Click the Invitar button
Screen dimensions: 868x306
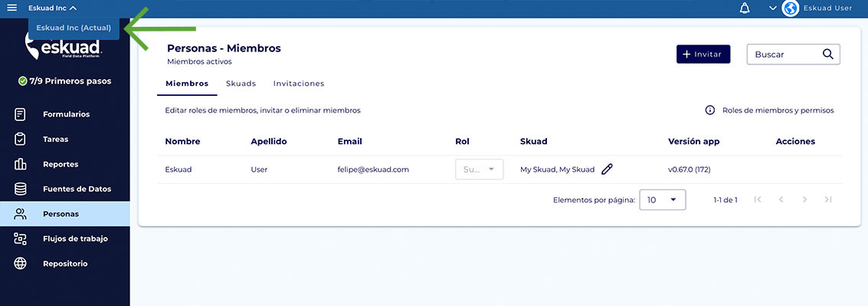tap(703, 54)
